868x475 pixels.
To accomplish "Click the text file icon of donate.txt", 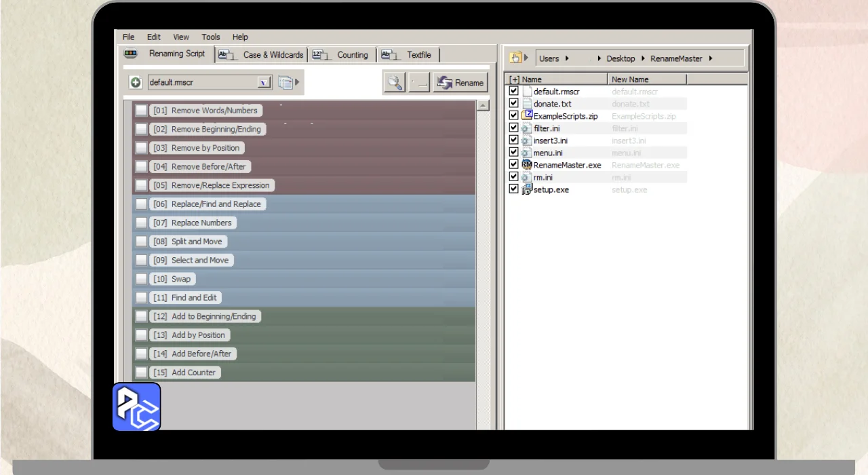I will [527, 104].
